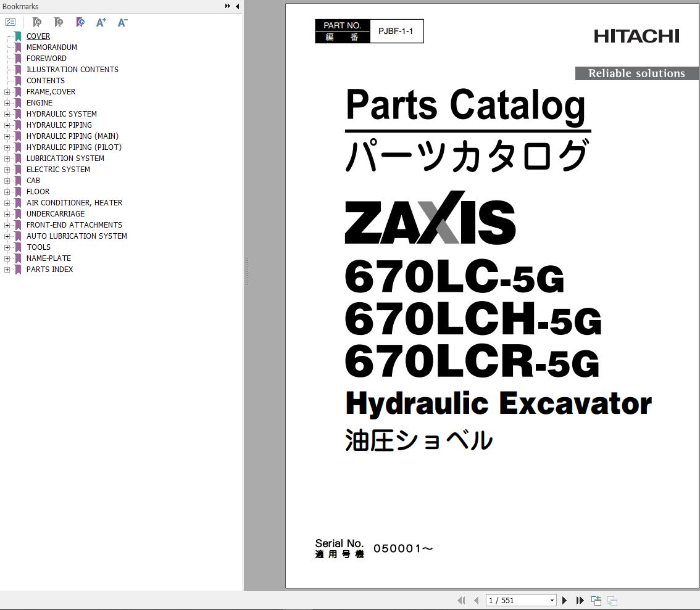Expand the HYDRAULIC PIPING bookmark
700x610 pixels.
pos(7,125)
